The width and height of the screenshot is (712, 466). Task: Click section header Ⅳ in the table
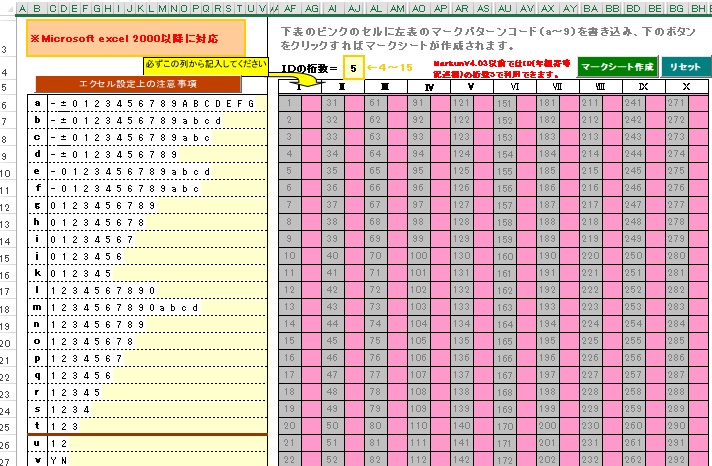(429, 86)
